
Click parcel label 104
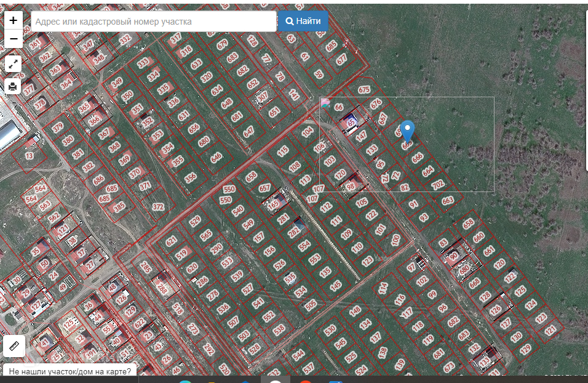click(x=307, y=132)
